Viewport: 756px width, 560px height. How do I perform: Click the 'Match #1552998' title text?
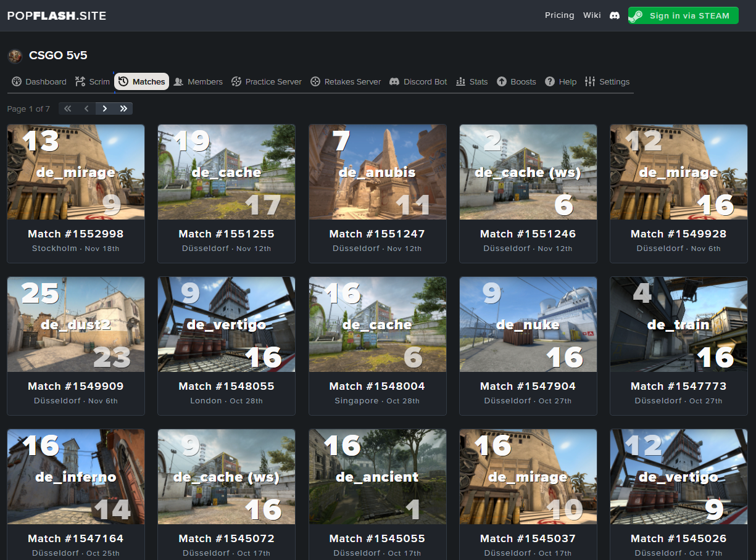tap(76, 234)
